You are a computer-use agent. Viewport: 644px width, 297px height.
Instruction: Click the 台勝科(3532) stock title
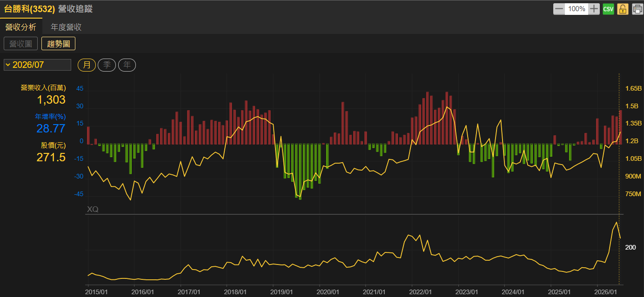tap(29, 9)
